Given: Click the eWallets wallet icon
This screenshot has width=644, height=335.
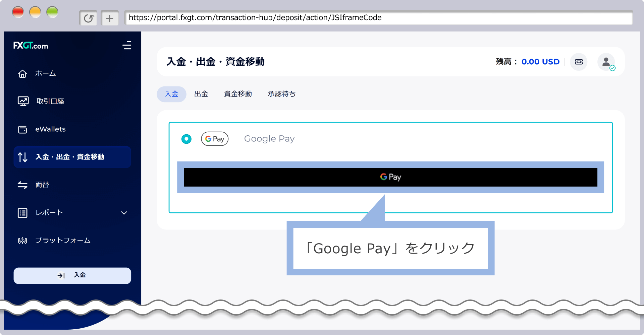Looking at the screenshot, I should click(22, 129).
